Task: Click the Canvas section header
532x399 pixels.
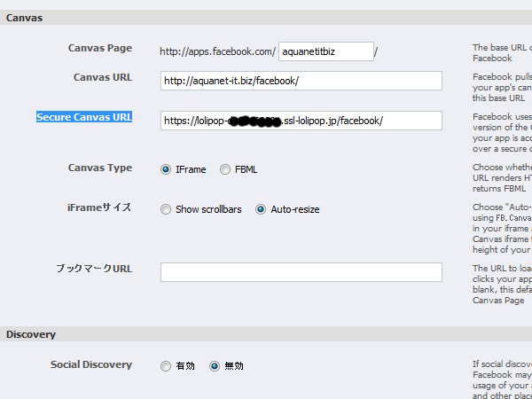Action: [25, 18]
